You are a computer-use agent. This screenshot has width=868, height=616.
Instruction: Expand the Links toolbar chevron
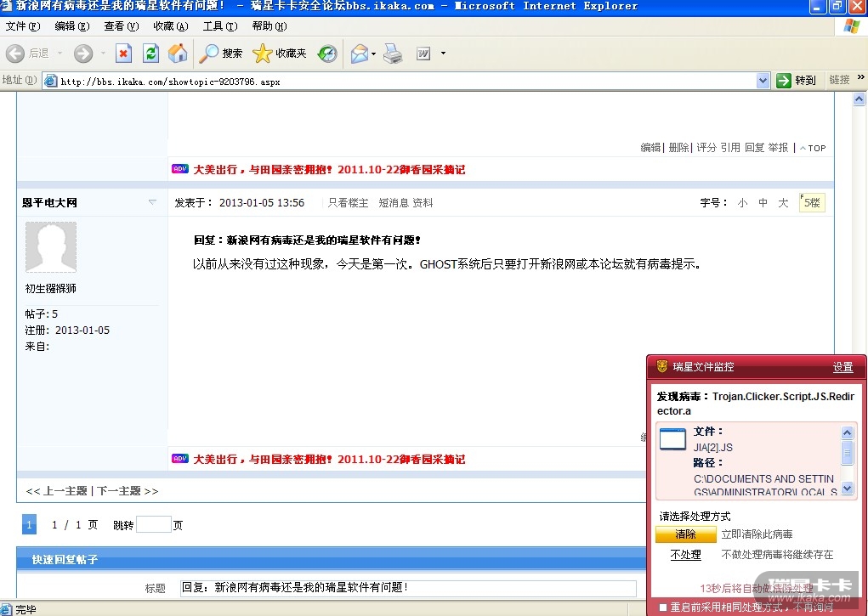coord(861,77)
